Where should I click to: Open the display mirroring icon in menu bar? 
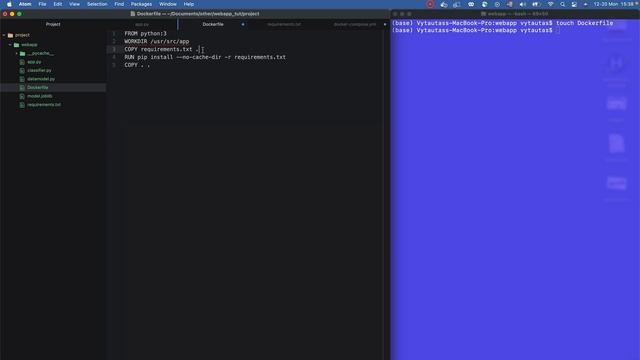coord(457,4)
